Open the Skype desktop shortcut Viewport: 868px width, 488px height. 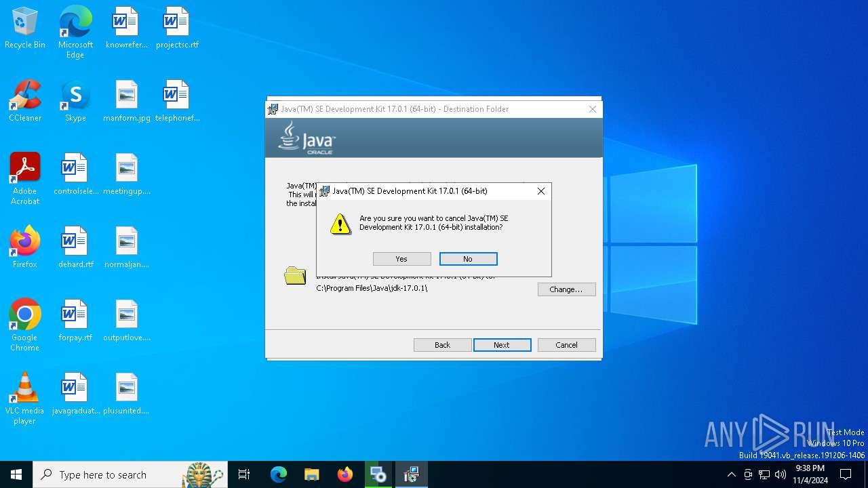tap(75, 102)
